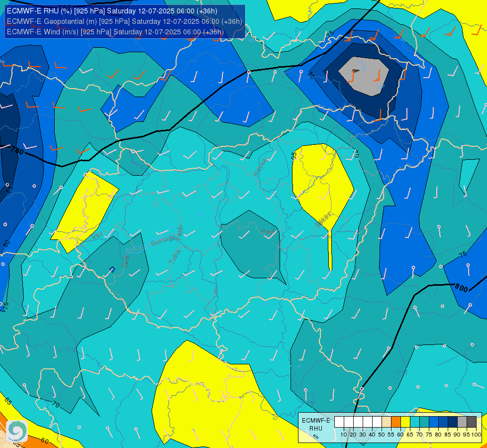487x448 pixels.
Task: Click the legend tick label '90'
Action: click(x=457, y=435)
